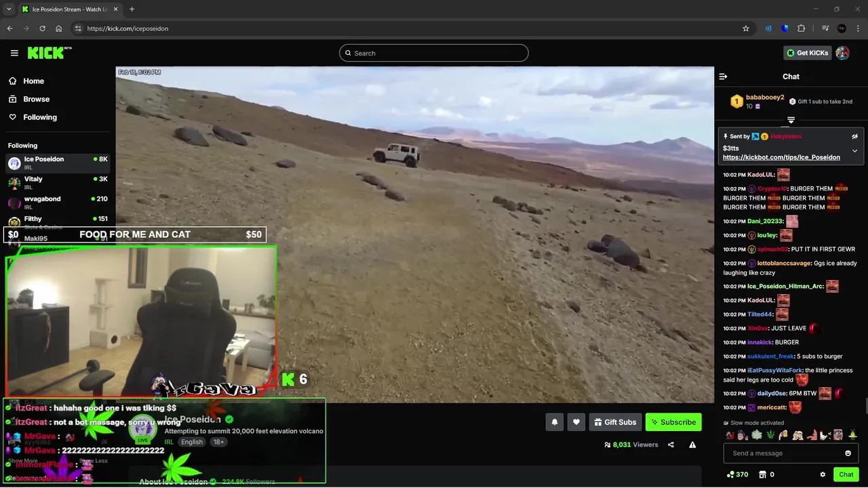The width and height of the screenshot is (868, 488).
Task: Click username innakick in chat
Action: pos(759,342)
